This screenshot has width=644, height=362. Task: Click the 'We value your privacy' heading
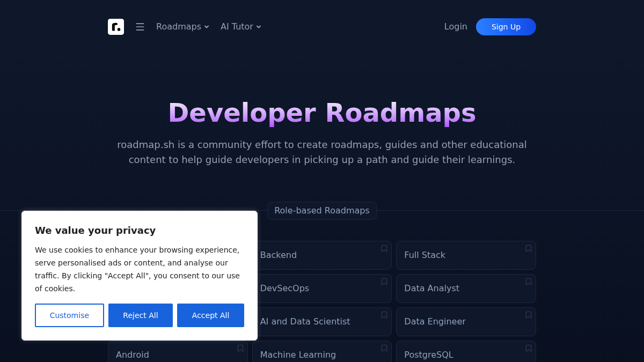pyautogui.click(x=96, y=231)
